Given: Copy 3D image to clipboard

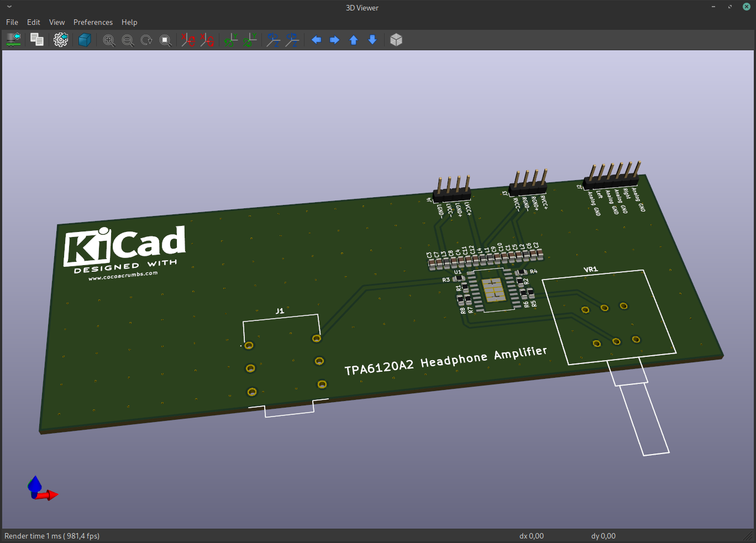Looking at the screenshot, I should pyautogui.click(x=37, y=40).
